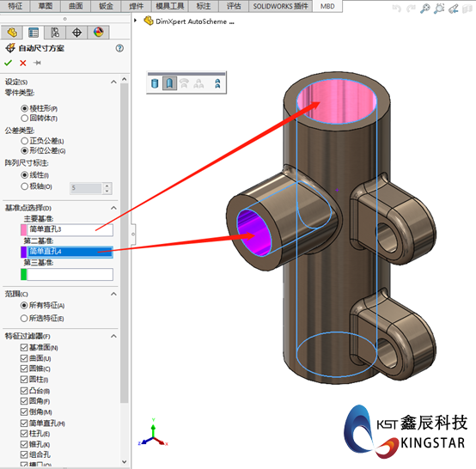Select the 回转体 part type radio button

pyautogui.click(x=25, y=118)
